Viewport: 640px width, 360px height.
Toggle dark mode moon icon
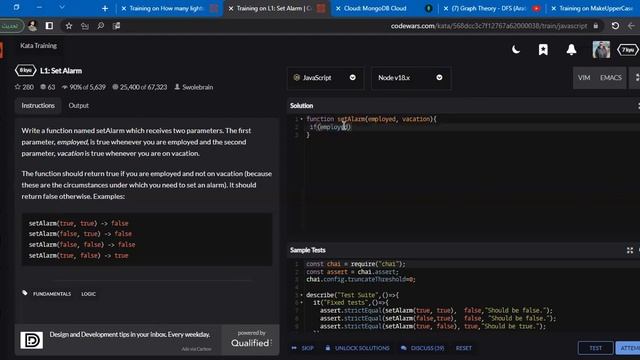click(516, 50)
